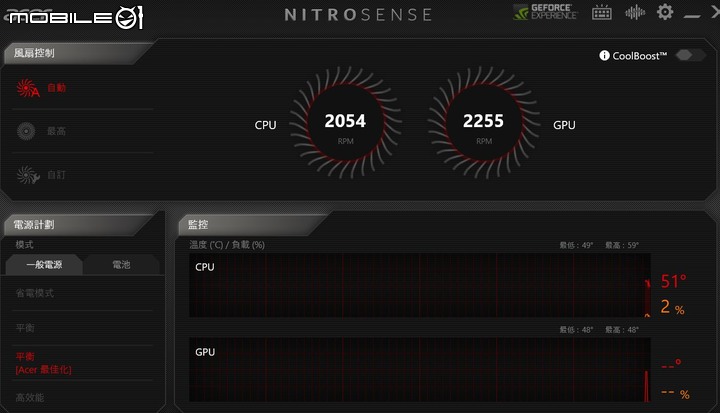
Task: Click the 監控 panel header
Action: (x=198, y=225)
